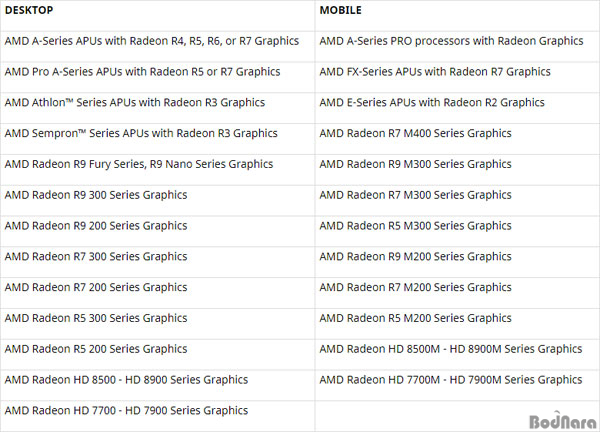Select AMD Athlon Series APUs entry

pos(135,103)
